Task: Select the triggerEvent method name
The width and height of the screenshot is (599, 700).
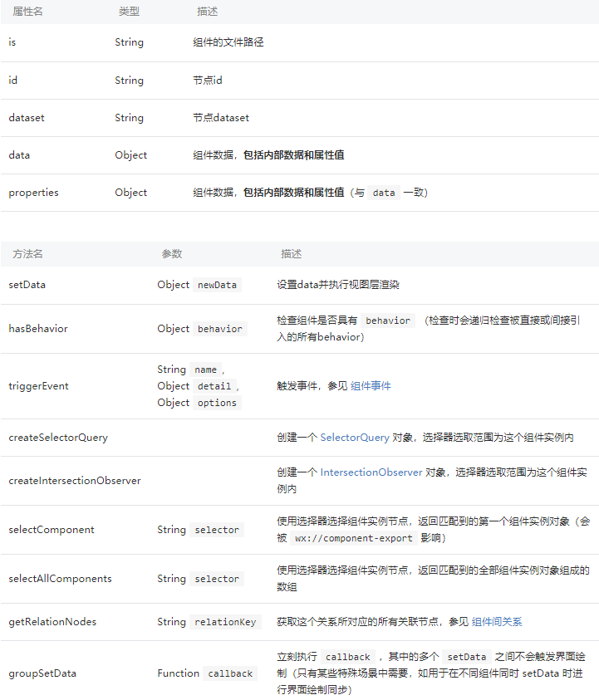Action: [x=38, y=386]
